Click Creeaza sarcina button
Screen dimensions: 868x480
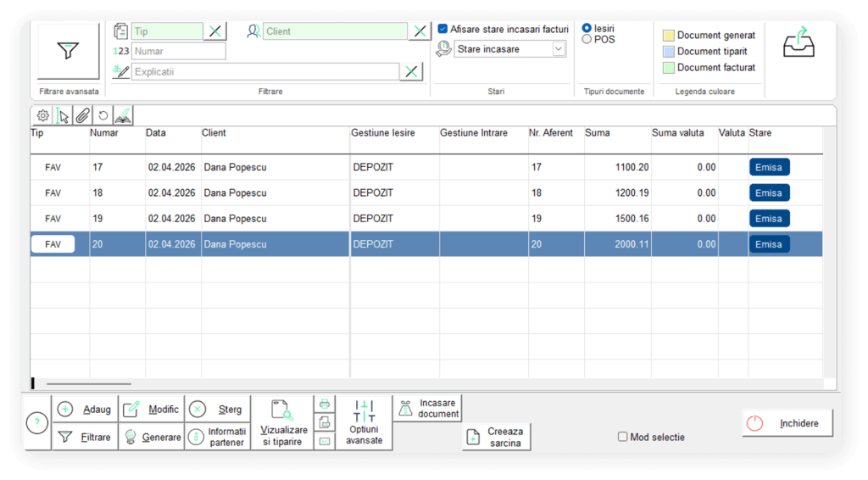point(497,437)
